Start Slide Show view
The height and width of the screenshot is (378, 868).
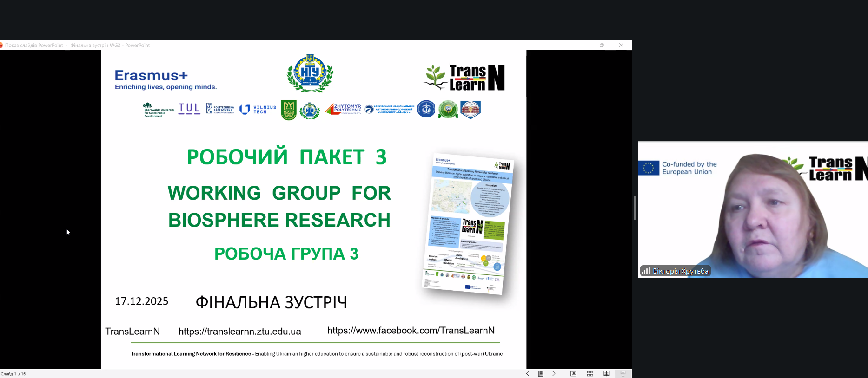(623, 374)
